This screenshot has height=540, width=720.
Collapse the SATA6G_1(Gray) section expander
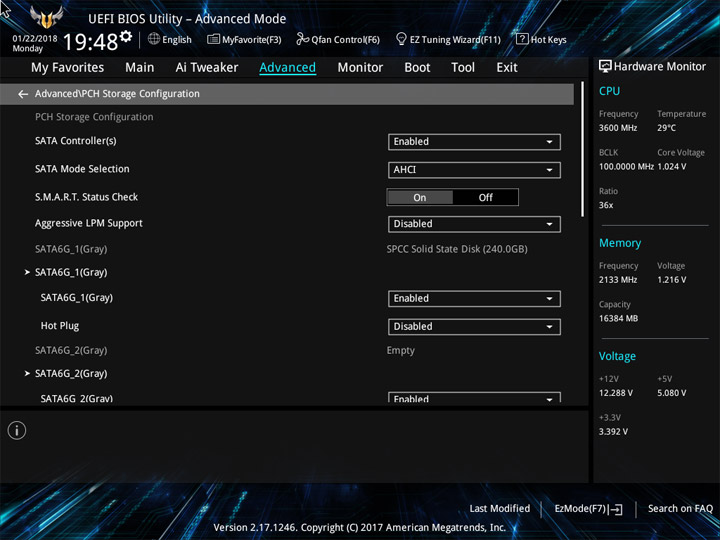click(x=27, y=272)
